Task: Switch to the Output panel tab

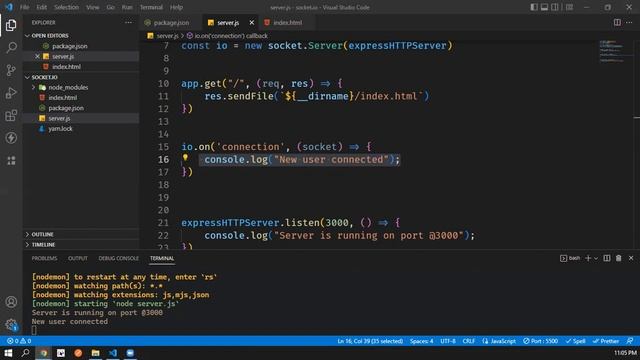Action: (78, 258)
